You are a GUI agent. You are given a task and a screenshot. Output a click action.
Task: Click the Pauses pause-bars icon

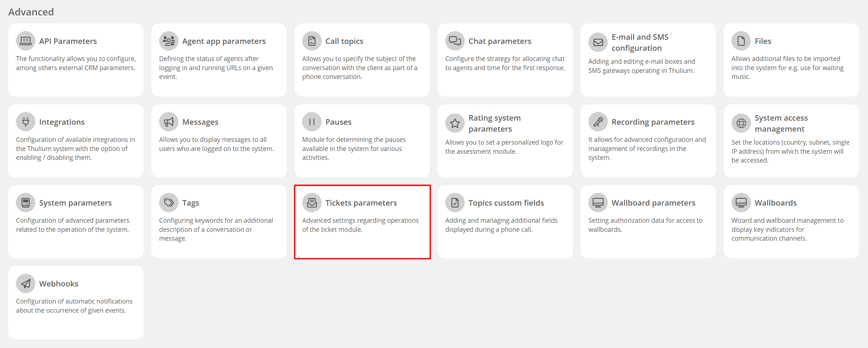[312, 122]
